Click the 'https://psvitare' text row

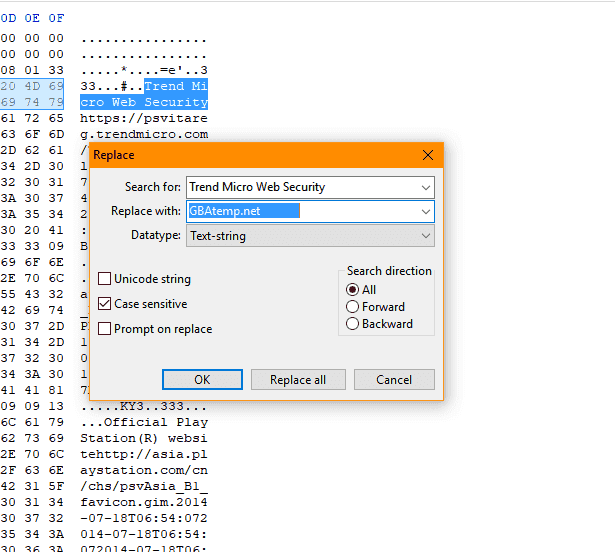point(144,118)
